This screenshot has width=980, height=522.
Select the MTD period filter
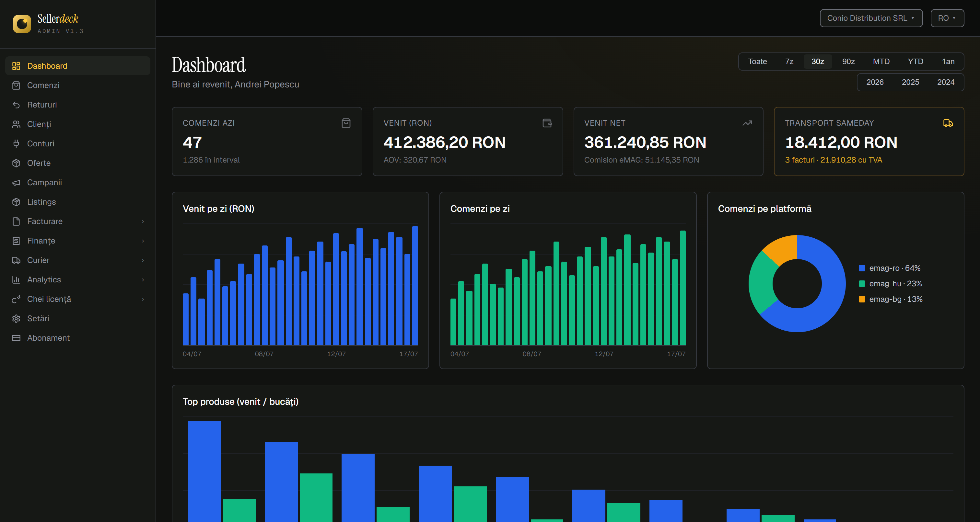(x=881, y=62)
